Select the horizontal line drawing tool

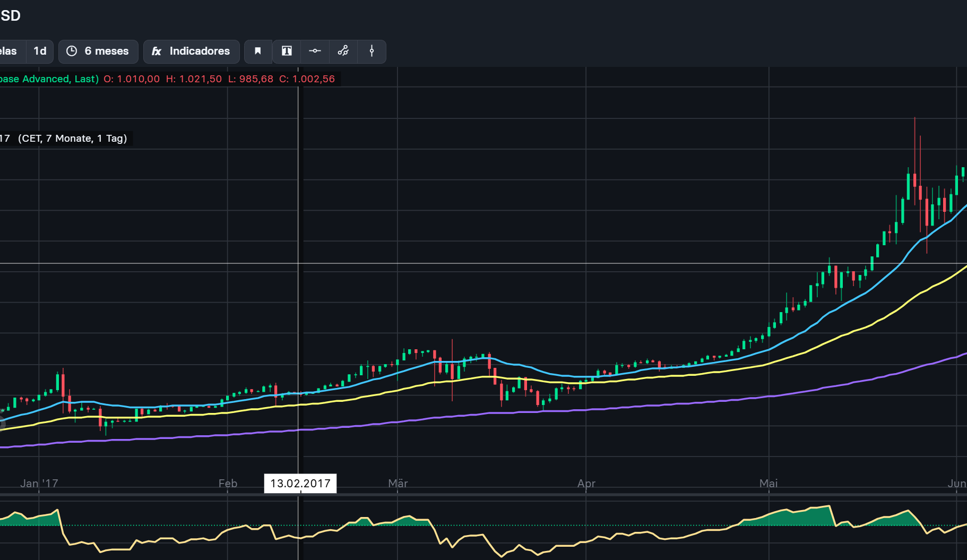315,51
